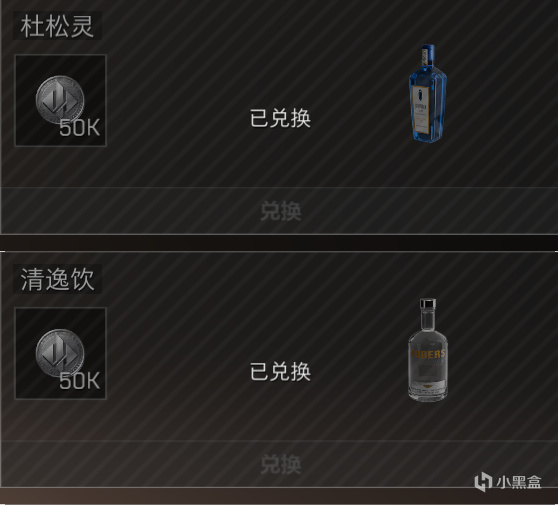The image size is (558, 505).
Task: Click the black cap of clear bottle
Action: 428,304
